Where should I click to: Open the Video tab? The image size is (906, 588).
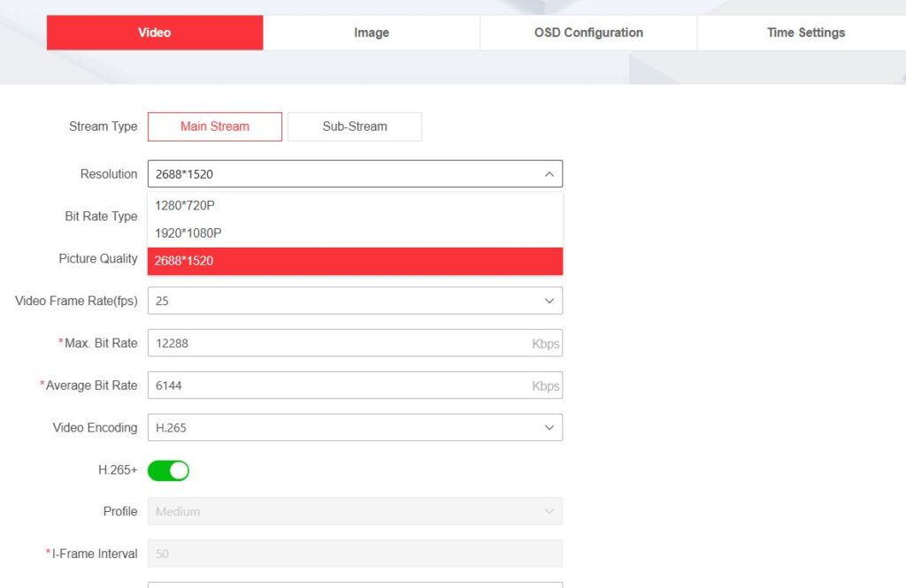[x=155, y=33]
